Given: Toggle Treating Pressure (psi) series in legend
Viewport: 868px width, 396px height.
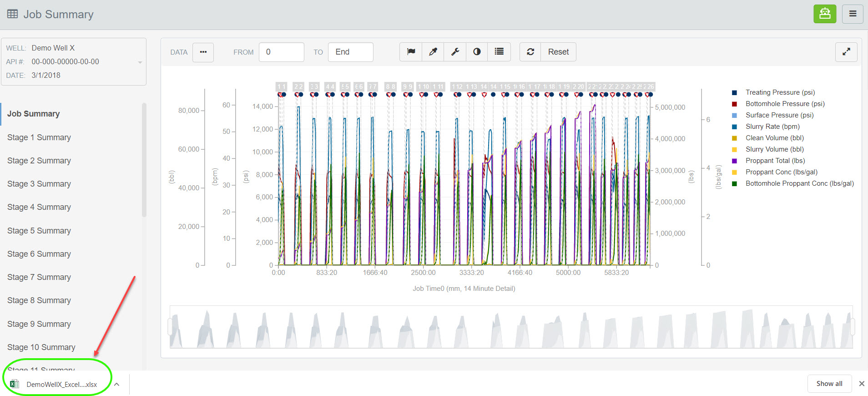Looking at the screenshot, I should 780,92.
